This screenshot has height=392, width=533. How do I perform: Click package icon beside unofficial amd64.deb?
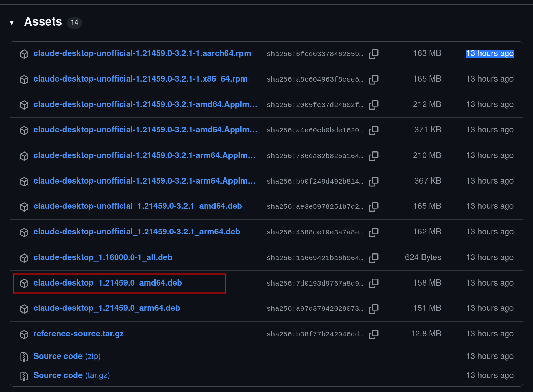point(24,207)
